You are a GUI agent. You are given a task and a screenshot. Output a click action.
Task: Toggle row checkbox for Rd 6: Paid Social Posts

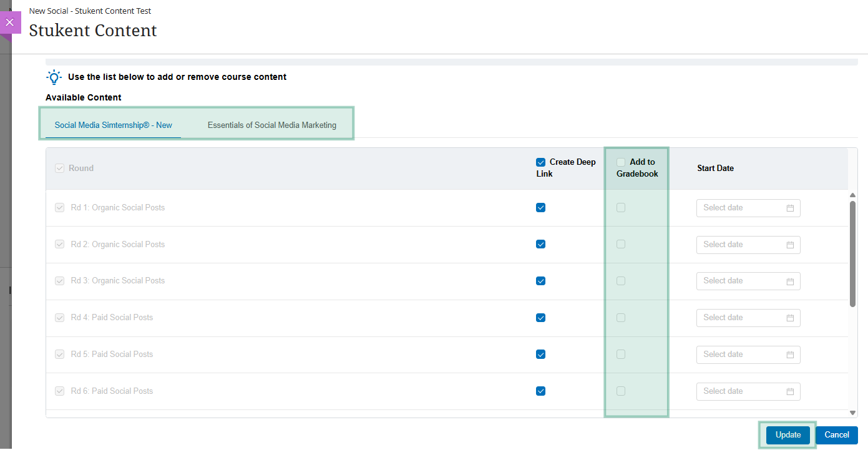60,391
